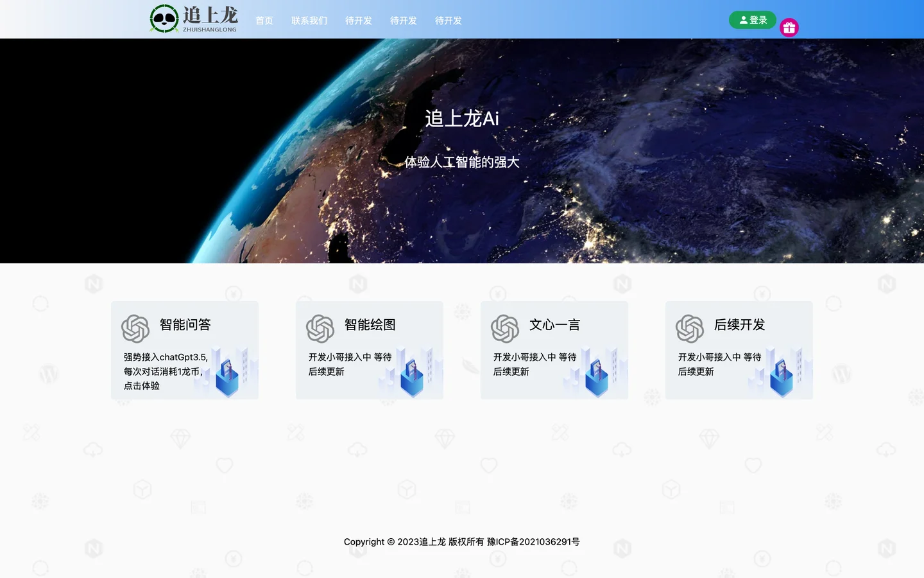
Task: Click the panda logo of 追上龙
Action: (x=164, y=19)
